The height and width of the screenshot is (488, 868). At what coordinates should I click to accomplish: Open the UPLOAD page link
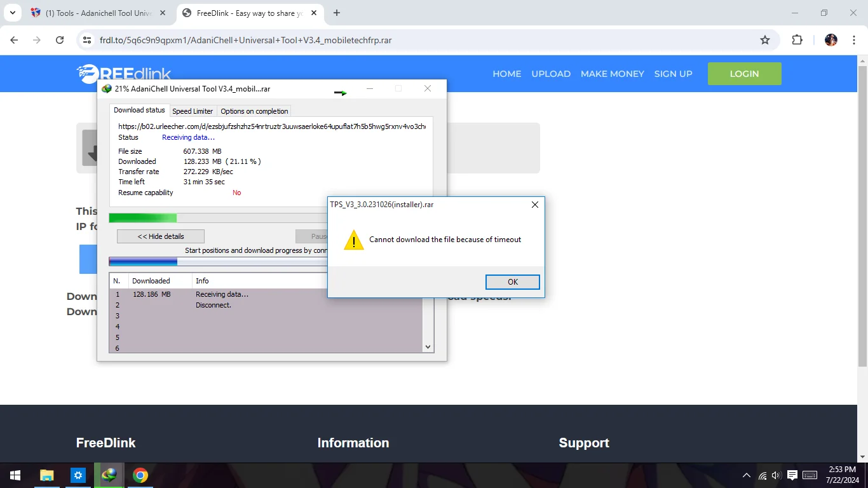551,74
